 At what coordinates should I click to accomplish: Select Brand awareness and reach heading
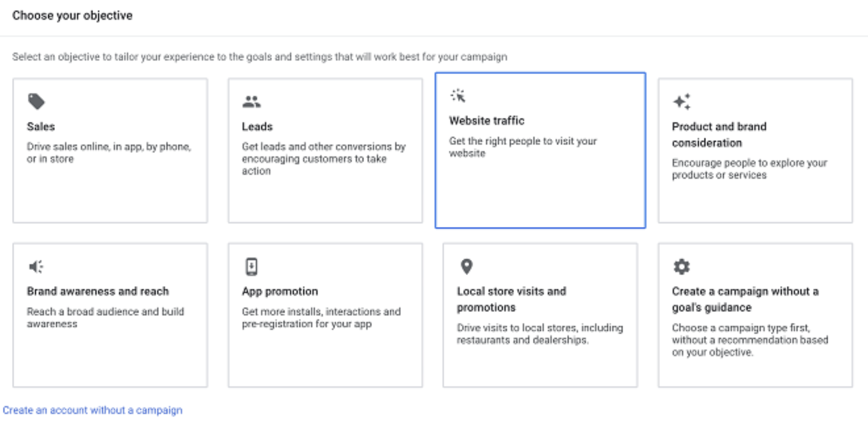coord(98,291)
